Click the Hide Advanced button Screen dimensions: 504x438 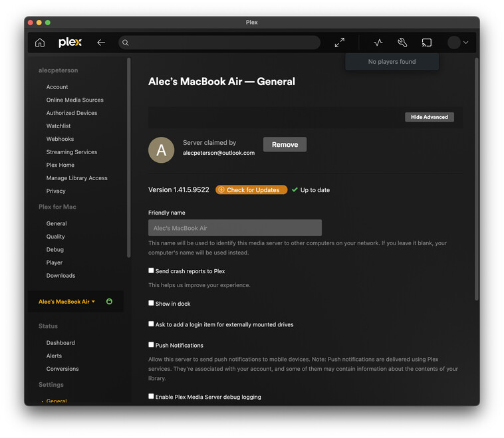(429, 117)
